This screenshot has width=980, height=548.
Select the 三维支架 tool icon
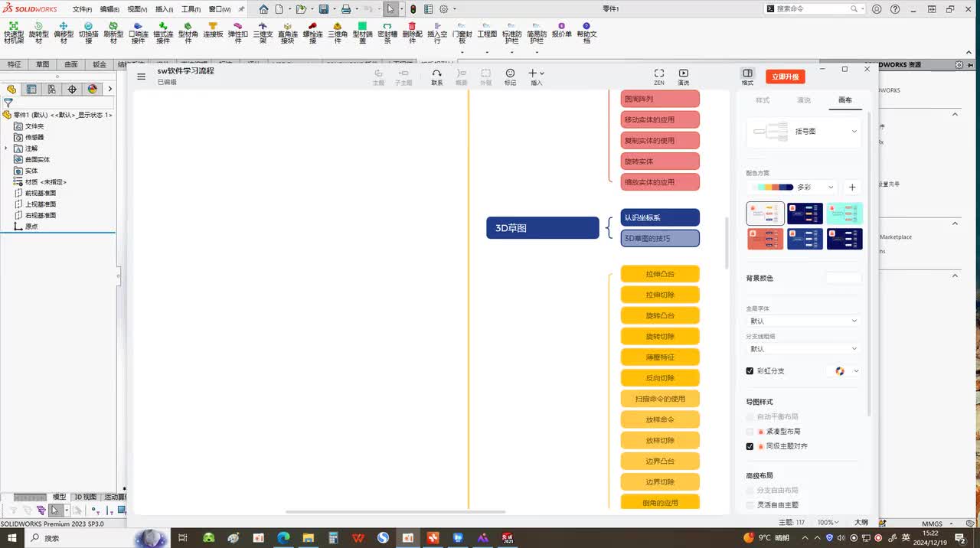(263, 33)
